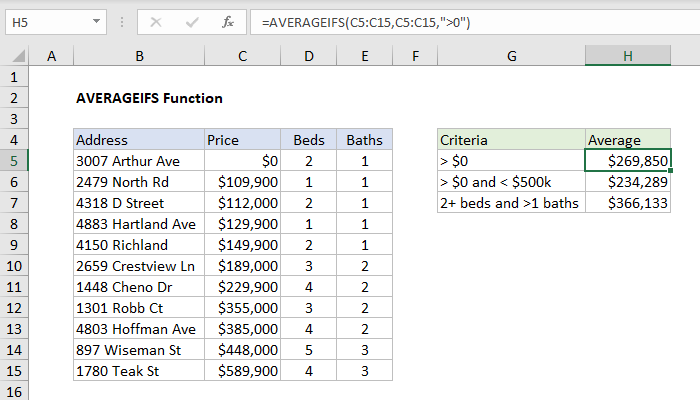This screenshot has height=400, width=700.
Task: Click the Price header cell
Action: tap(242, 140)
